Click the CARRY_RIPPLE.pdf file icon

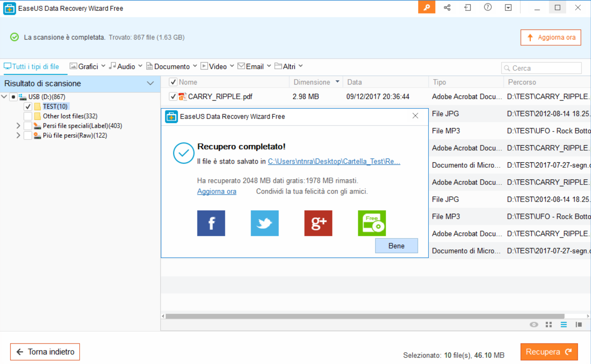(183, 96)
